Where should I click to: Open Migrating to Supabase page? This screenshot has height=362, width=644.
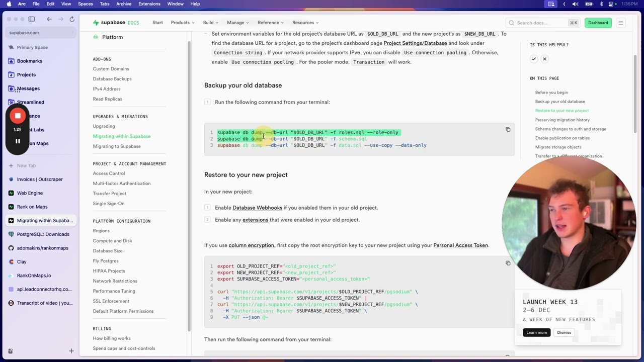coord(117,146)
